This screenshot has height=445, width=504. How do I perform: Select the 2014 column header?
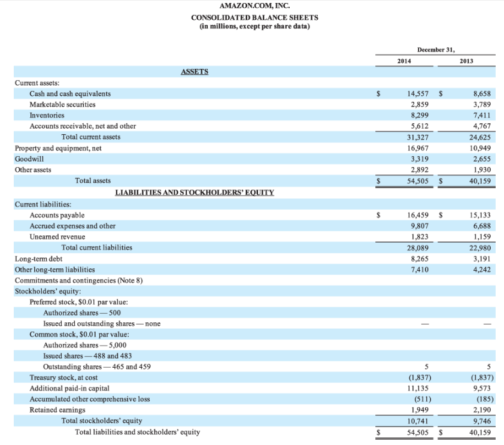click(x=404, y=60)
